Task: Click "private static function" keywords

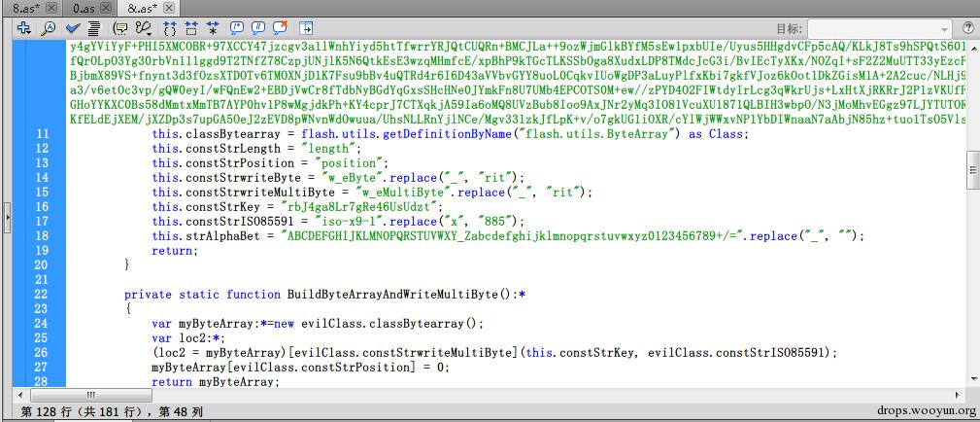Action: click(202, 295)
